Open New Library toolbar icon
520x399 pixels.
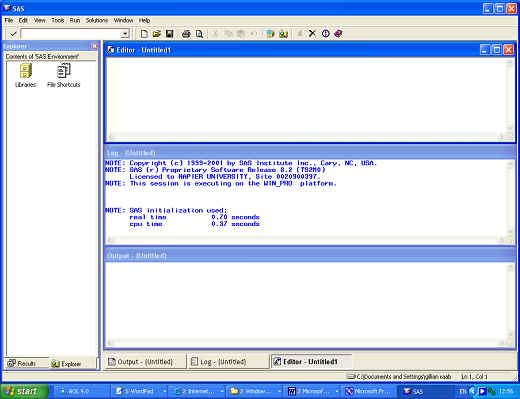(270, 34)
